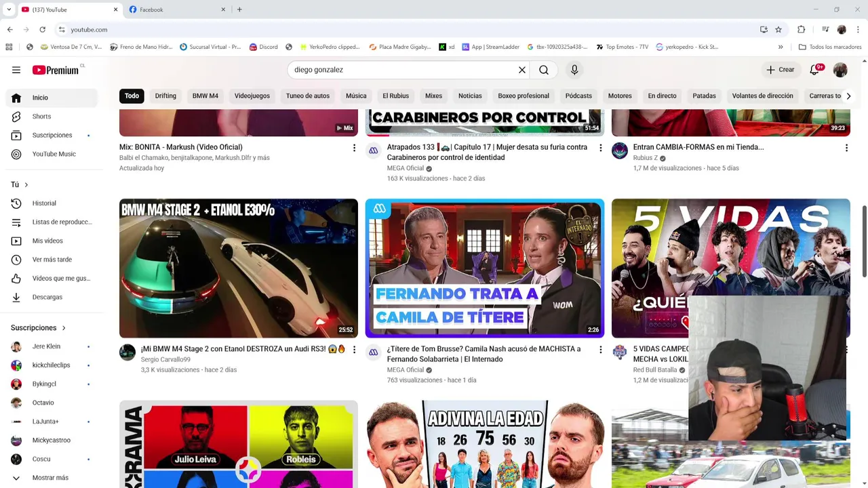Go back with browser back arrow
The image size is (868, 488).
(x=9, y=30)
